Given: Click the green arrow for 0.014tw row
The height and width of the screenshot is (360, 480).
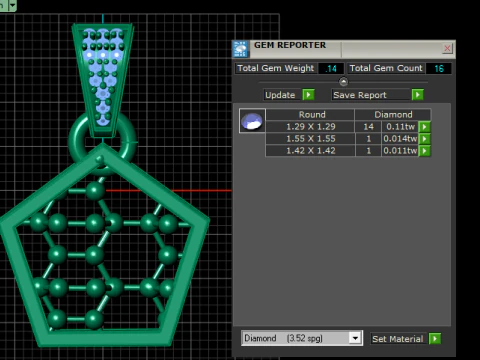Looking at the screenshot, I should (x=424, y=139).
